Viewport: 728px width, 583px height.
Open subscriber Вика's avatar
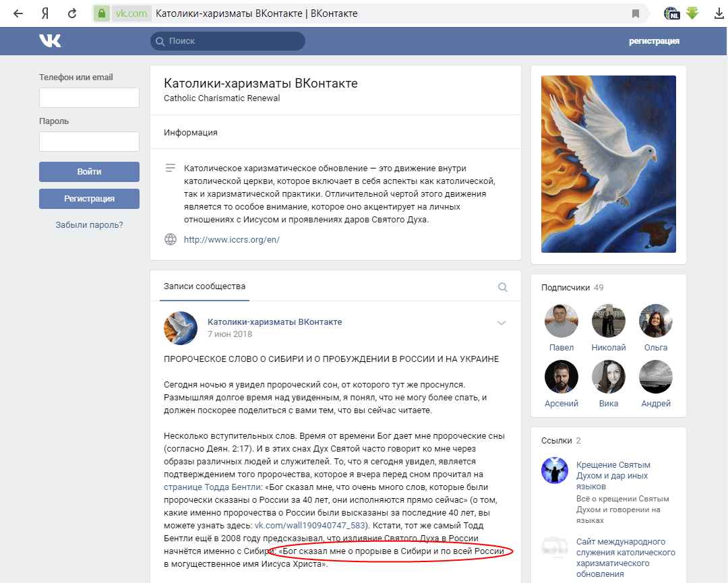pyautogui.click(x=608, y=377)
